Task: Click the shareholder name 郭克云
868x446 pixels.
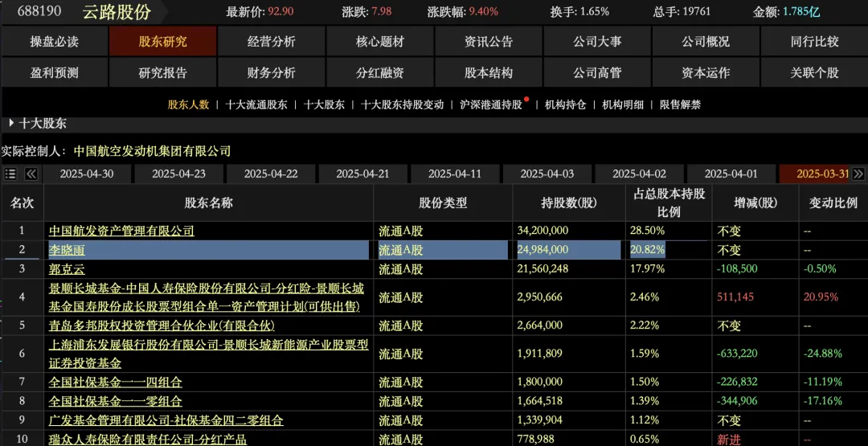Action: (67, 269)
